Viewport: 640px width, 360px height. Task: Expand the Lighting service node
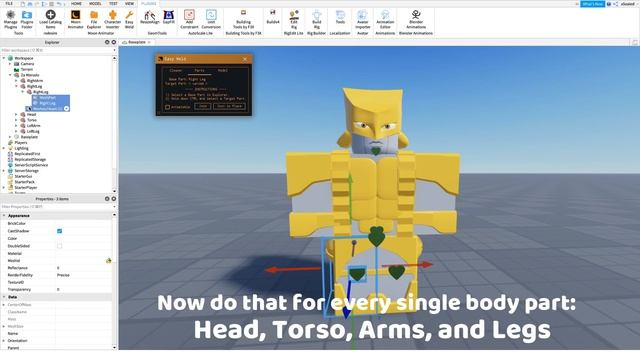(4, 148)
